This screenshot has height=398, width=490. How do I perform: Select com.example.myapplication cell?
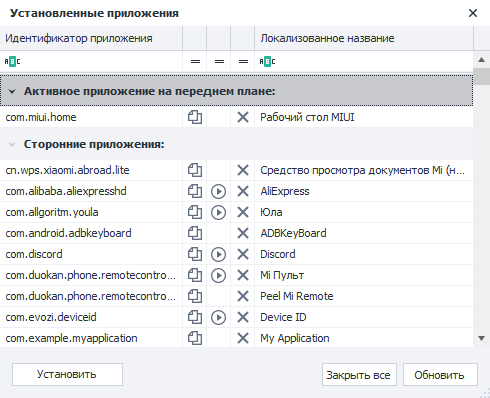pyautogui.click(x=91, y=338)
